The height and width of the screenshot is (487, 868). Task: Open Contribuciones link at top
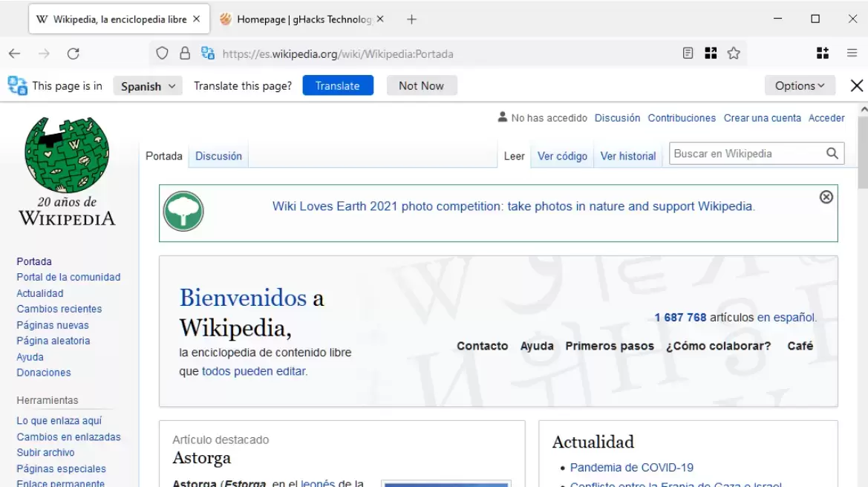tap(682, 118)
